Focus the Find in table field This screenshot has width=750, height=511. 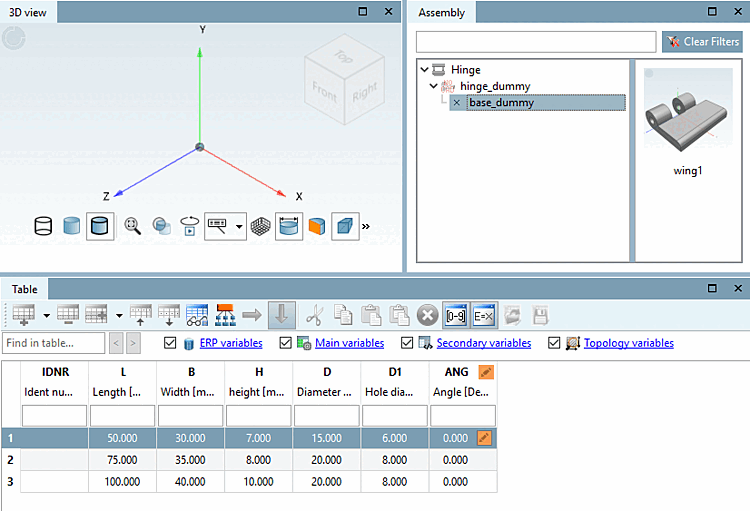(54, 343)
